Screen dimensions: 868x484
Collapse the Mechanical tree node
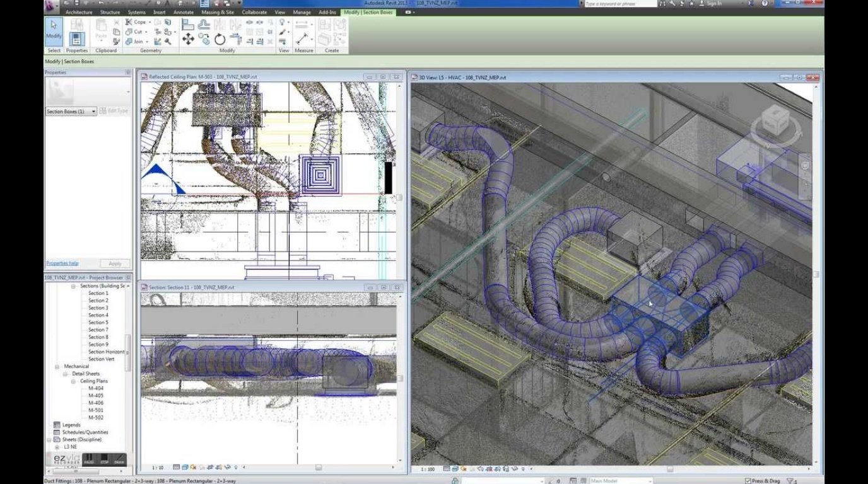(x=57, y=366)
